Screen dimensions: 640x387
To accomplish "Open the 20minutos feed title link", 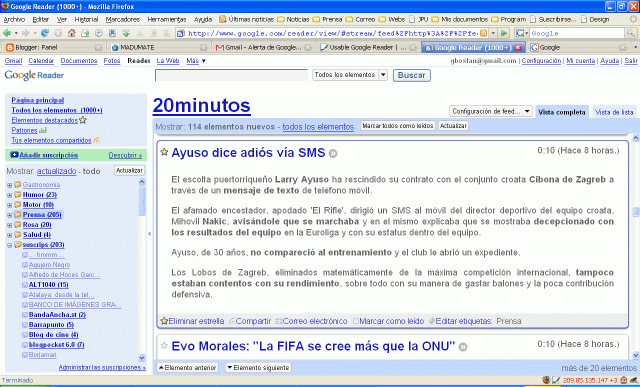I will [202, 105].
